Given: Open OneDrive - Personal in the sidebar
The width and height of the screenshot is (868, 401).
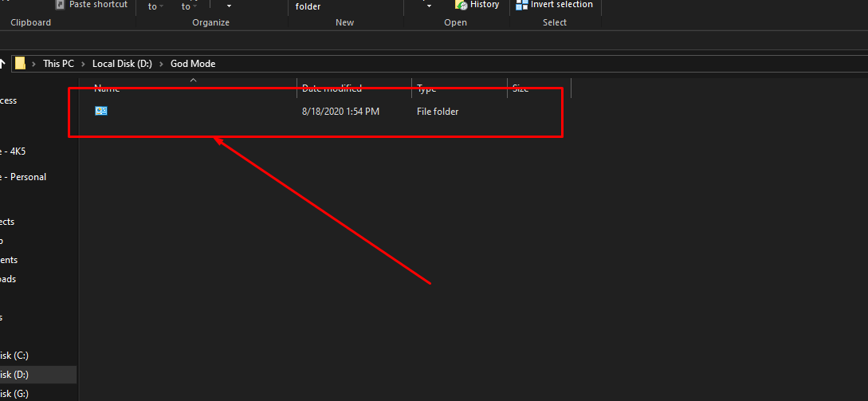Looking at the screenshot, I should tap(23, 177).
